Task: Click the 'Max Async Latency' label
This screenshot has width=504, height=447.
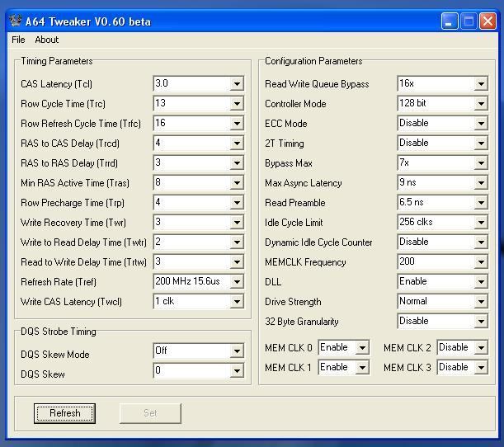Action: pyautogui.click(x=303, y=183)
